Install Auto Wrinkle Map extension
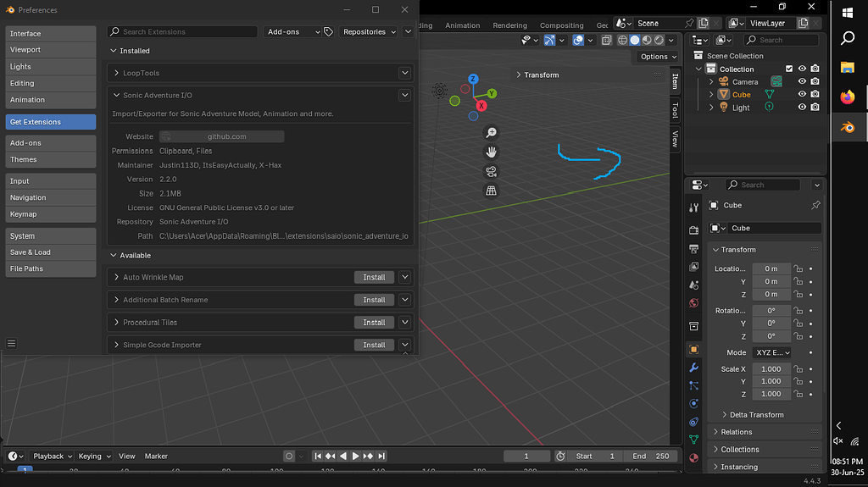868x487 pixels. [x=374, y=277]
